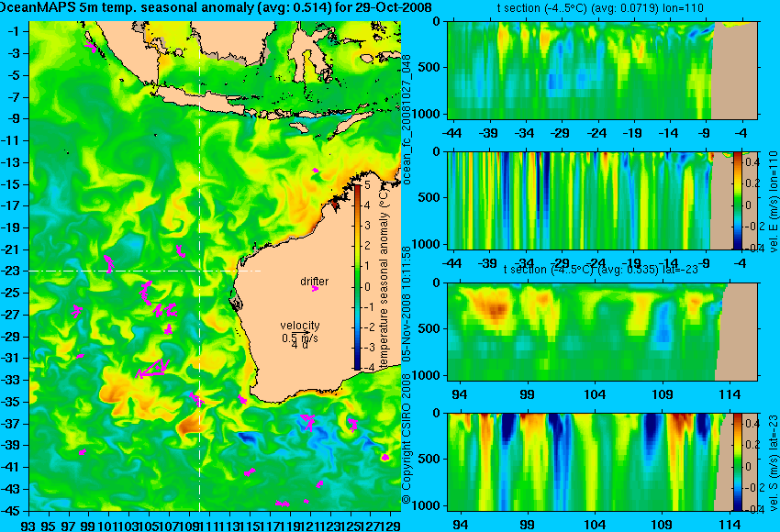
Task: Click the vel. S color bar
Action: tap(737, 462)
